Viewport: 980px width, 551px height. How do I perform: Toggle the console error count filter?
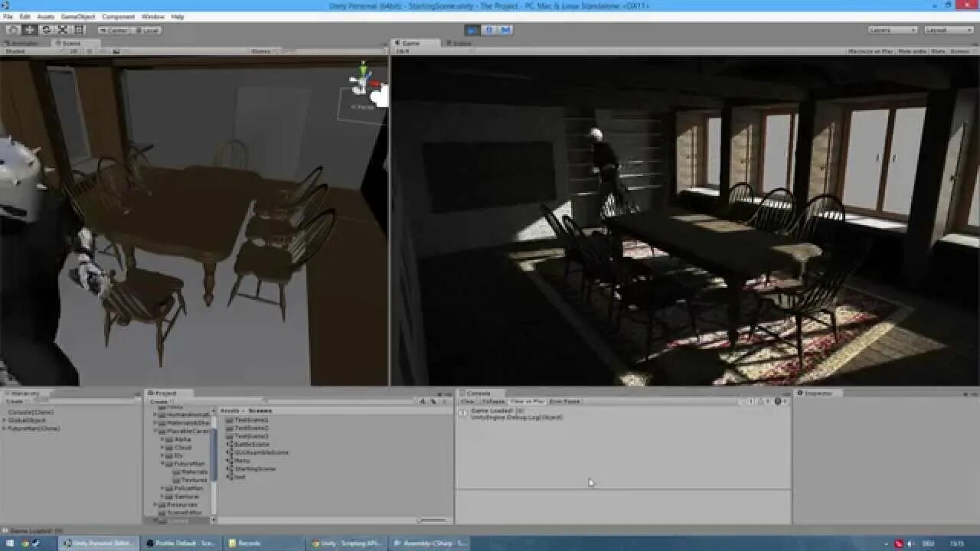(781, 401)
